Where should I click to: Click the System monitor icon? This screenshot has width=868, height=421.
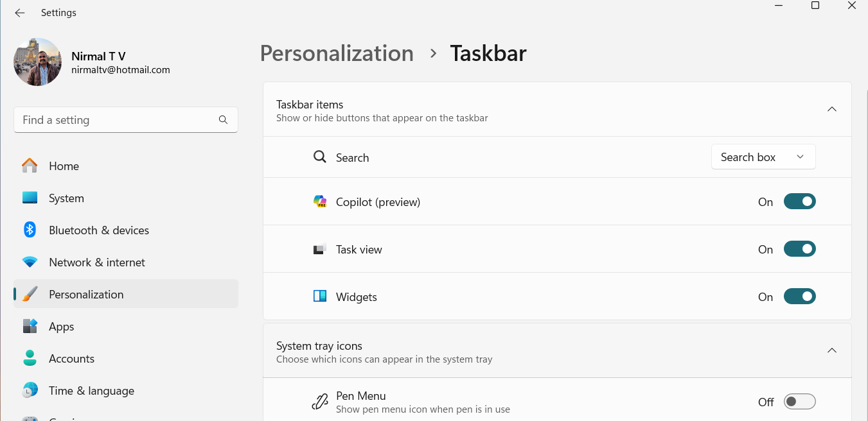pyautogui.click(x=30, y=198)
